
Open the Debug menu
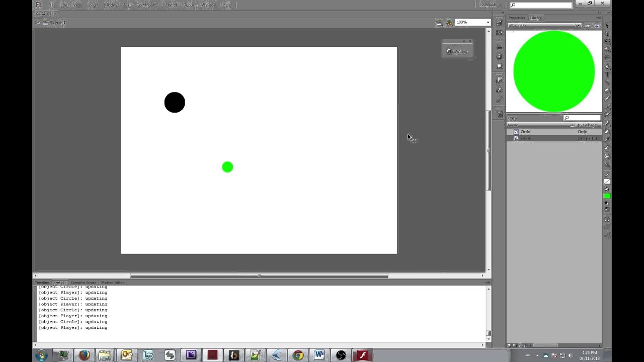[189, 5]
